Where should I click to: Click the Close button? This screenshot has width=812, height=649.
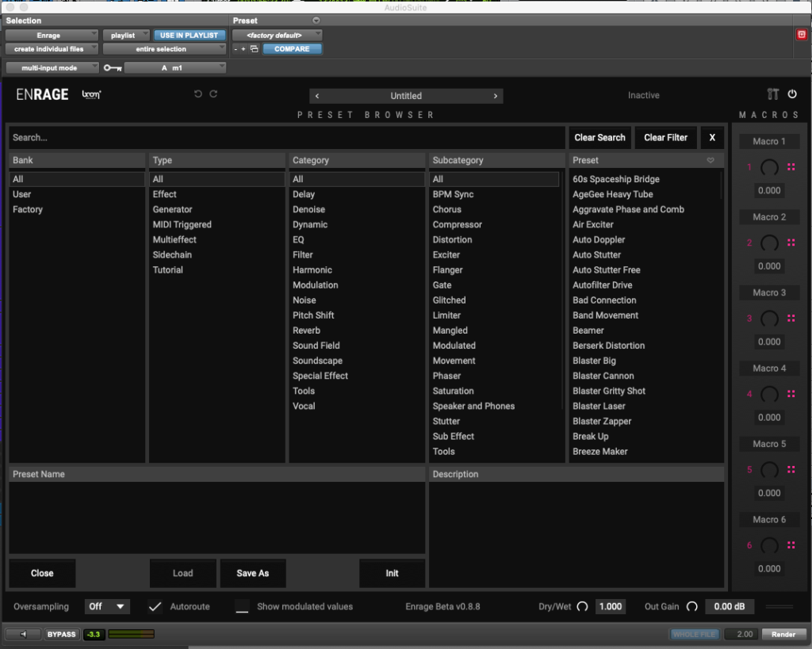(42, 573)
